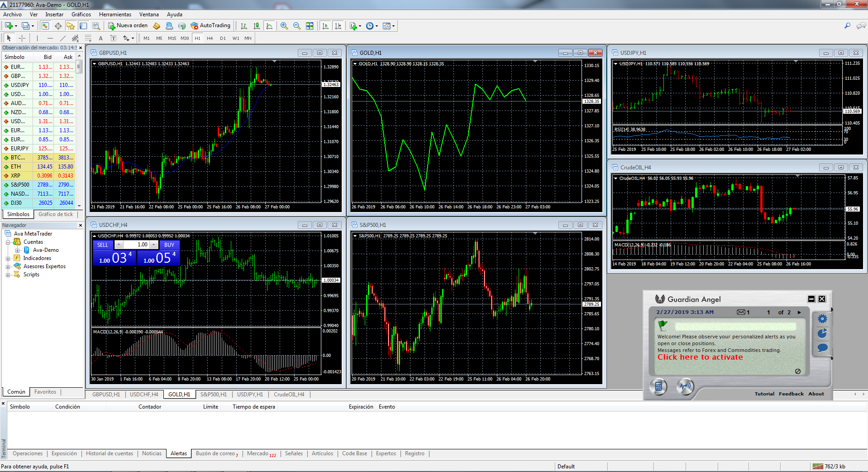Toggle line chart display mode
The image size is (868, 472).
click(x=269, y=26)
